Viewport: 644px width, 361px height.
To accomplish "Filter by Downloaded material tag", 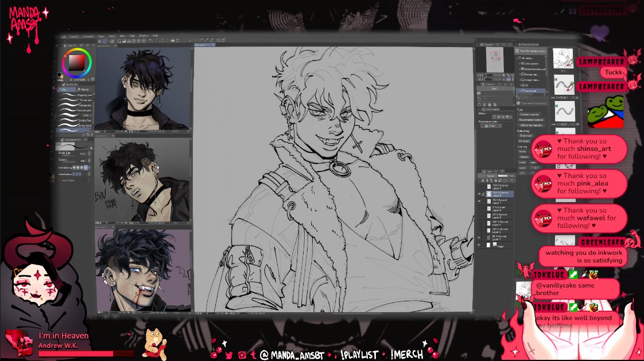I will (531, 120).
